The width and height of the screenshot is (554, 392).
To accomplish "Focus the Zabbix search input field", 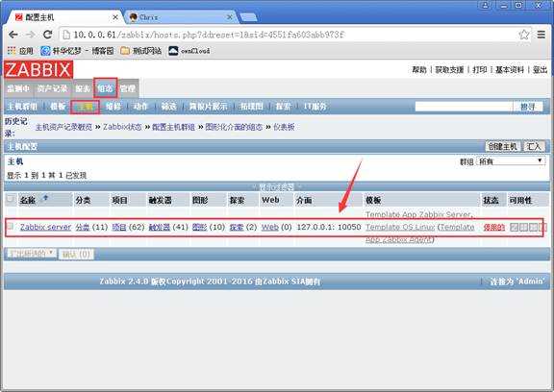I will pyautogui.click(x=464, y=107).
